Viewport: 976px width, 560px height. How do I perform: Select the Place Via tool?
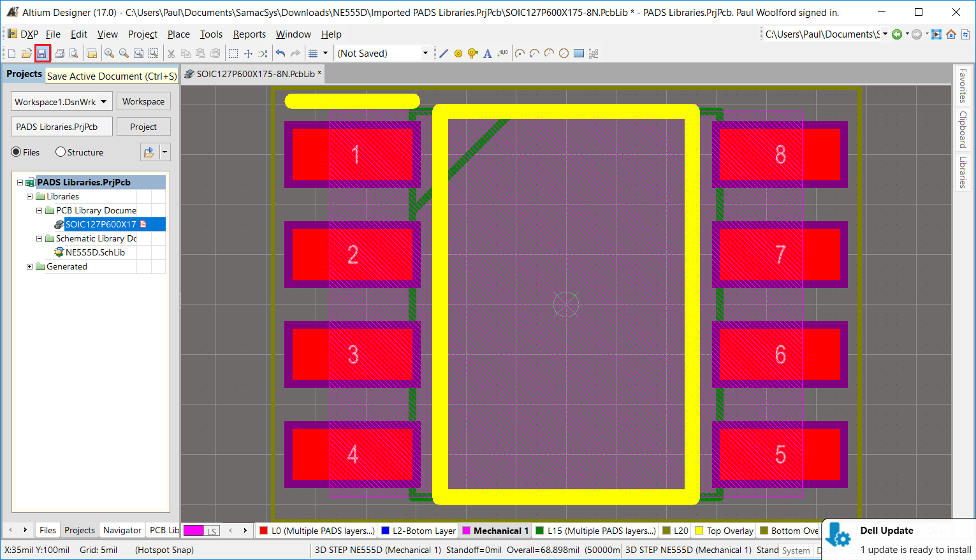(472, 54)
